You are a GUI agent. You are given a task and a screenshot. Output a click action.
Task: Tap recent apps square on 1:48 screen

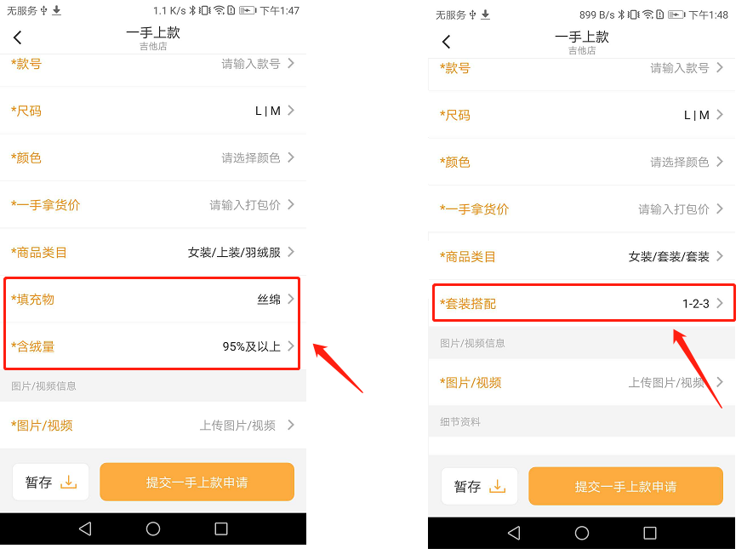click(x=650, y=533)
